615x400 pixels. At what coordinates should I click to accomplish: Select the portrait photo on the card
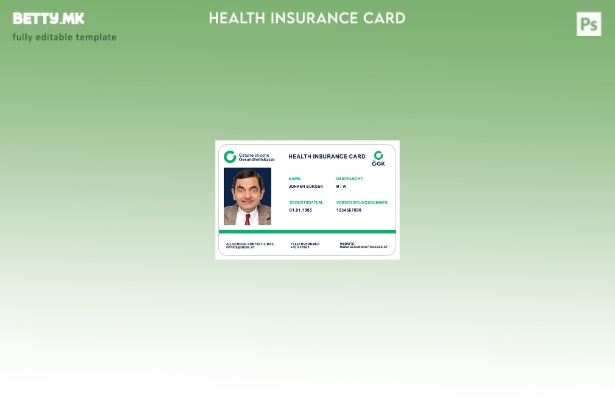pyautogui.click(x=247, y=196)
